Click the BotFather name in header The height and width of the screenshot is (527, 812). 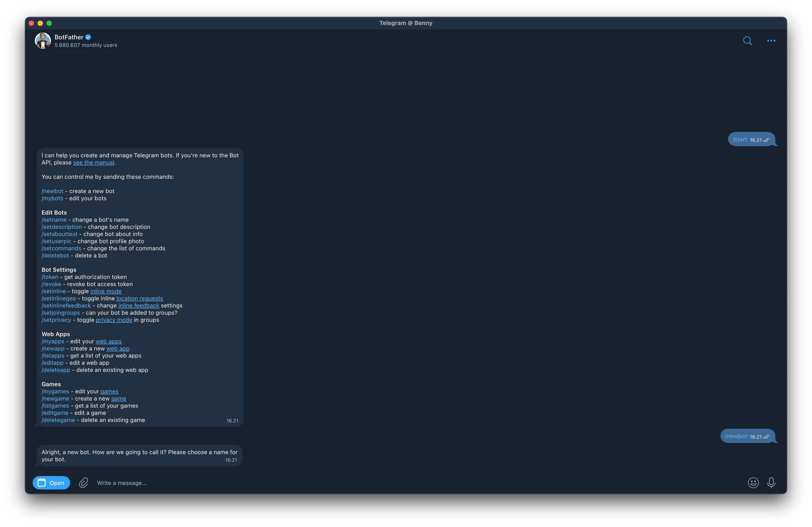click(x=69, y=37)
